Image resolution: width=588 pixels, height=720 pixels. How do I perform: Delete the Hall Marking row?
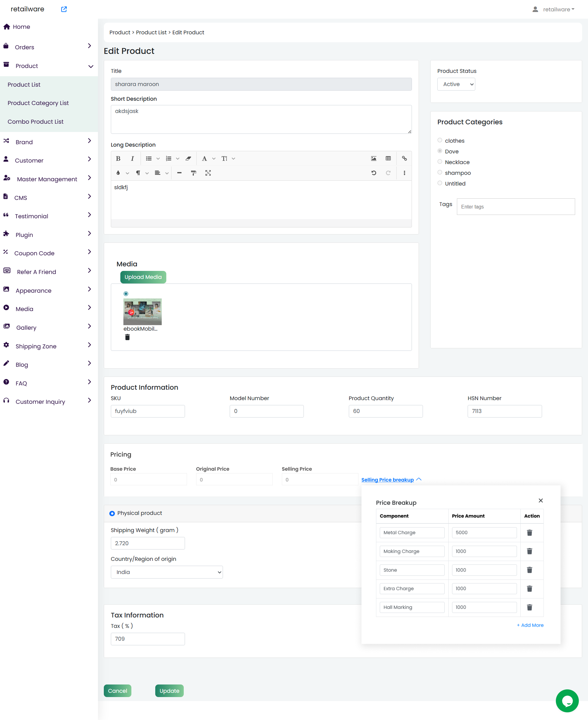pyautogui.click(x=530, y=607)
